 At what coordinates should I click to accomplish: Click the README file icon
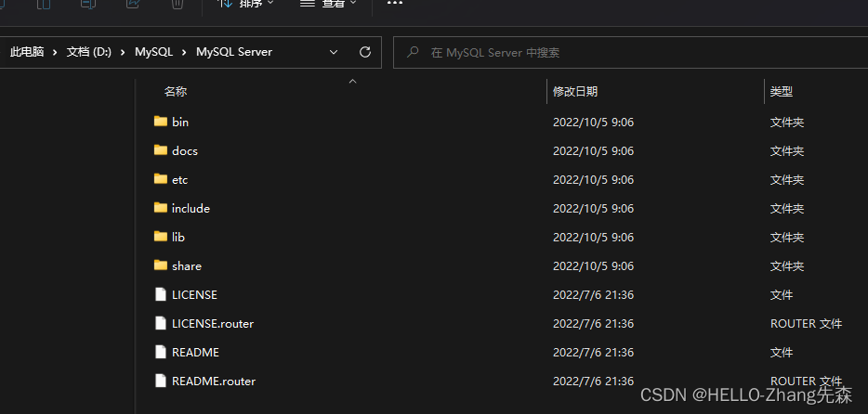pos(161,352)
